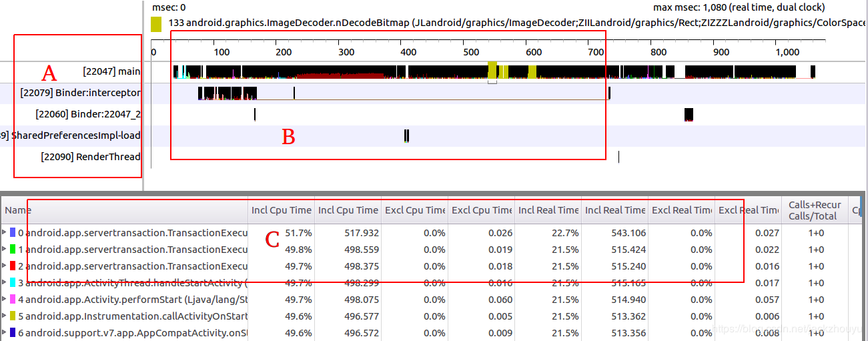Select cell value 513.362
This screenshot has height=341, width=868.
(628, 316)
